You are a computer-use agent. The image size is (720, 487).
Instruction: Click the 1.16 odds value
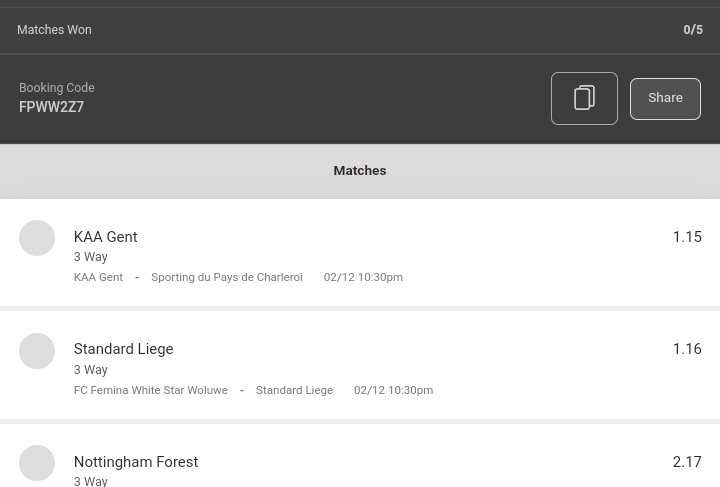tap(687, 349)
